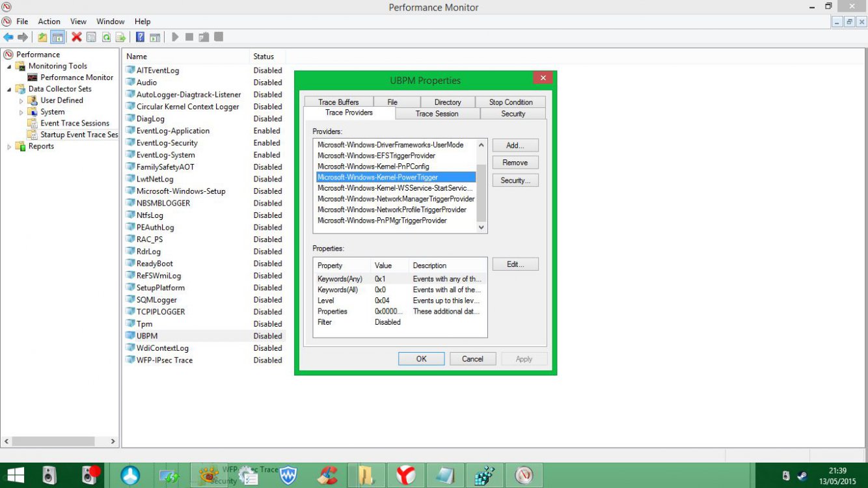Click the Security... button beside providers

point(515,180)
